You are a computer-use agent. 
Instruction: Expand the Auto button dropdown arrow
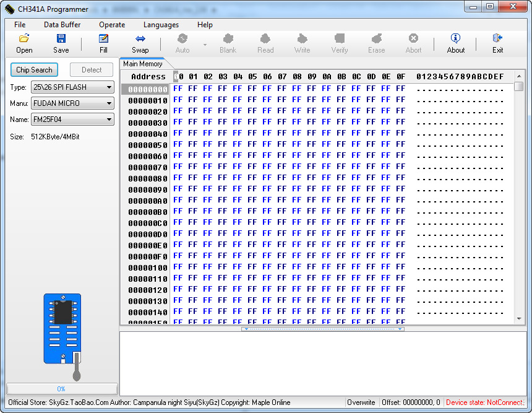pos(205,44)
